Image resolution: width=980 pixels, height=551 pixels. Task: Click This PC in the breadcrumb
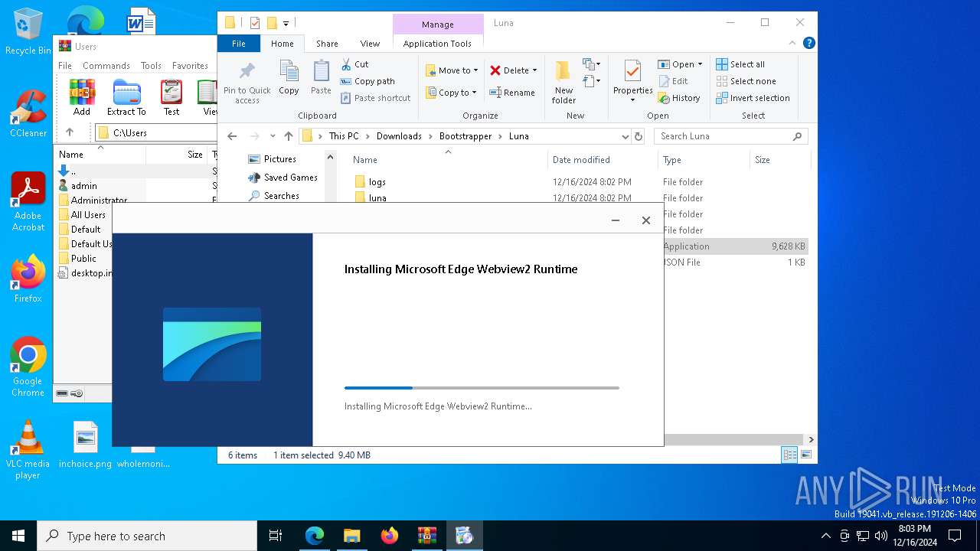(x=344, y=136)
